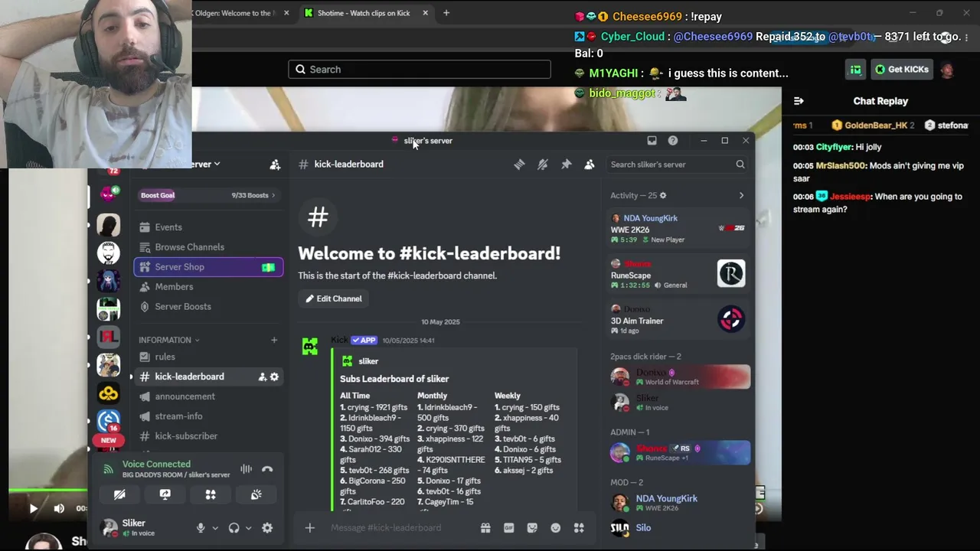
Task: Open the 3D Aim Trainer activity card
Action: click(678, 320)
